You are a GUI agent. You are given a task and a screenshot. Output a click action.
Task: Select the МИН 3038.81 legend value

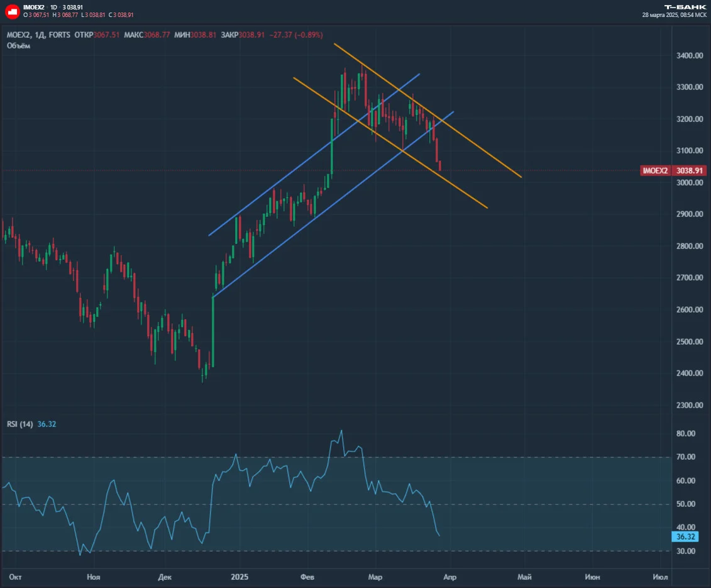click(x=196, y=35)
